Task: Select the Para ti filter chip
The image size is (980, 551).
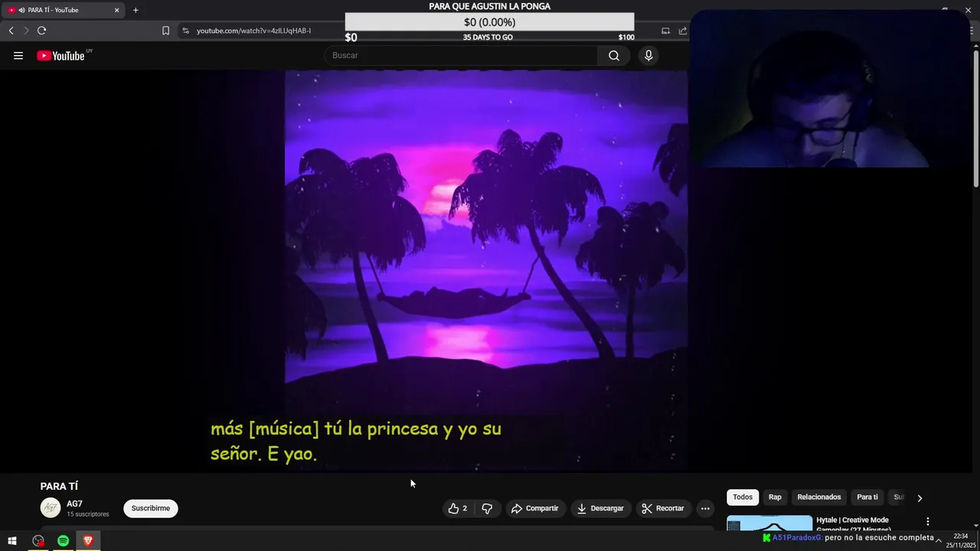Action: tap(867, 497)
